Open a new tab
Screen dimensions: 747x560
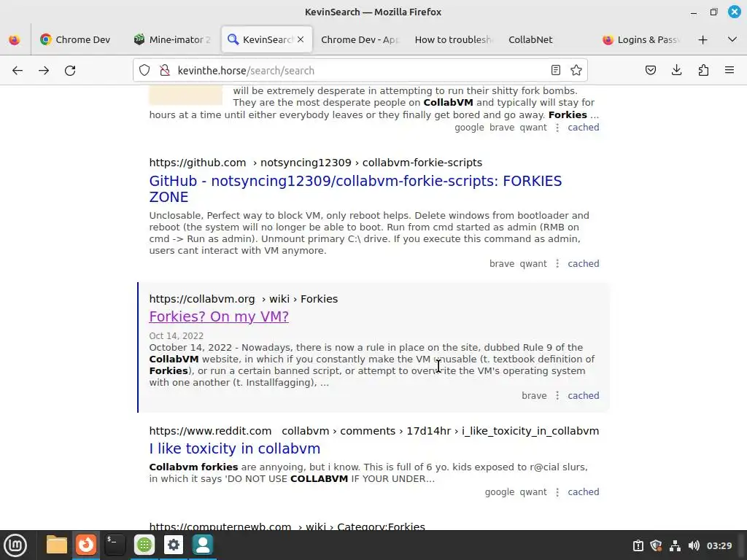click(703, 39)
